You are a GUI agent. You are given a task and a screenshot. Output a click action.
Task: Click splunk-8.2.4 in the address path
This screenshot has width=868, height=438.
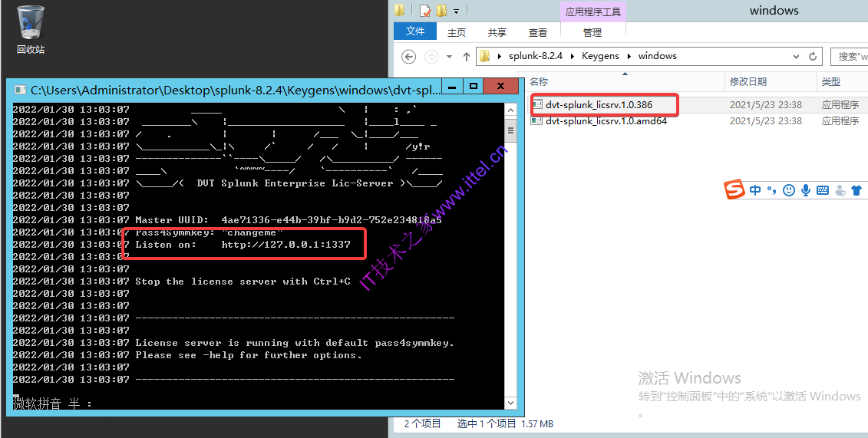[536, 56]
